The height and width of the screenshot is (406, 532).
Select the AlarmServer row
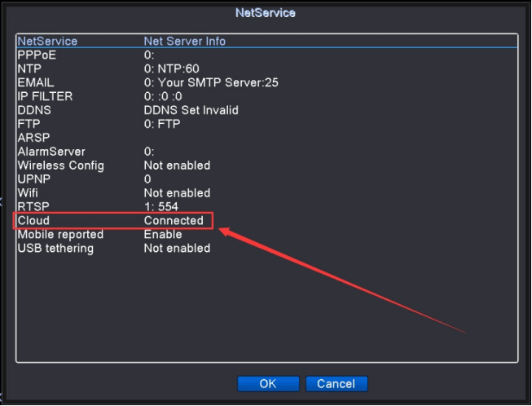pos(51,152)
